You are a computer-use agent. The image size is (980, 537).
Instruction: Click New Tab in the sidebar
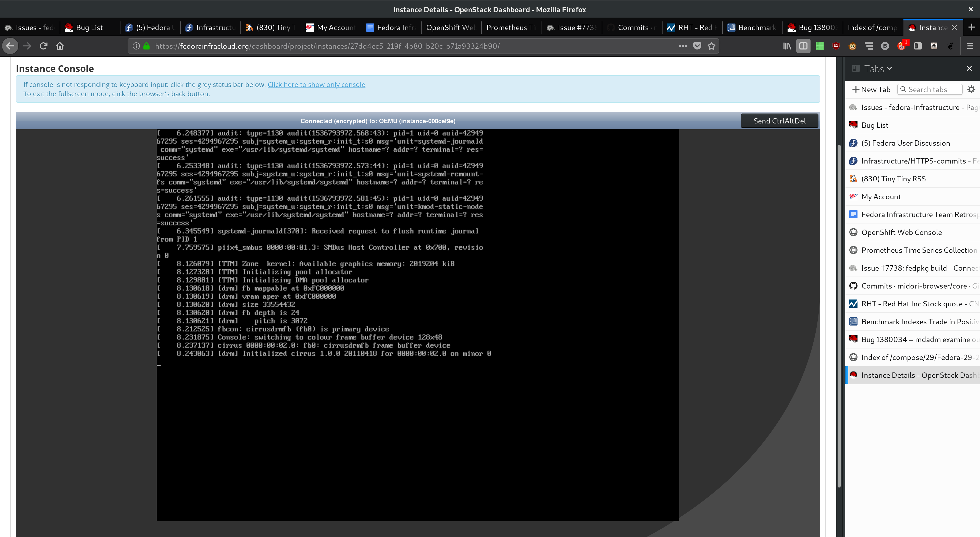[x=871, y=89]
